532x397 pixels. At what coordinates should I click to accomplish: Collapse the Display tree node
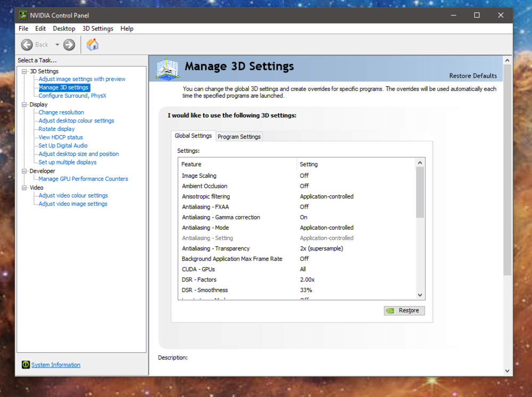coord(24,104)
